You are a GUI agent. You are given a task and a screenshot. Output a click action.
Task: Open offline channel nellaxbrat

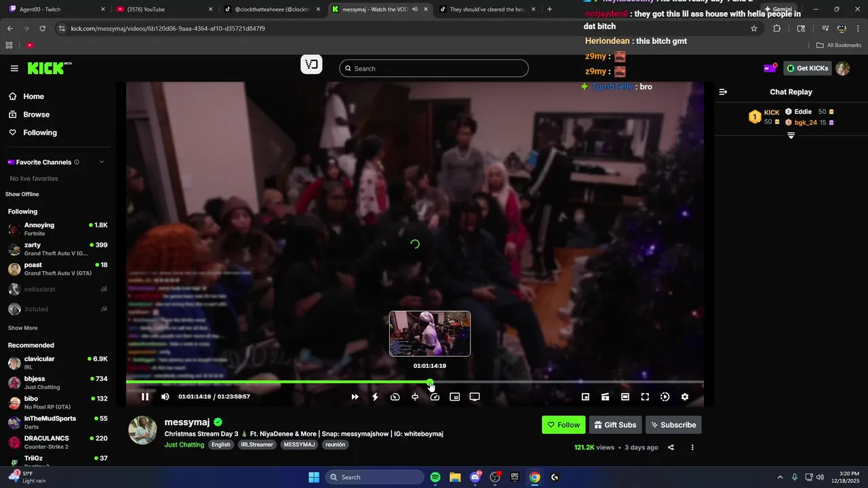click(58, 289)
